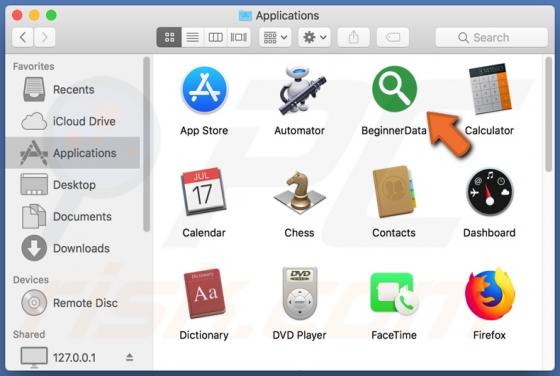Open Recents in the sidebar
Viewport: 560px width, 376px height.
[x=72, y=89]
